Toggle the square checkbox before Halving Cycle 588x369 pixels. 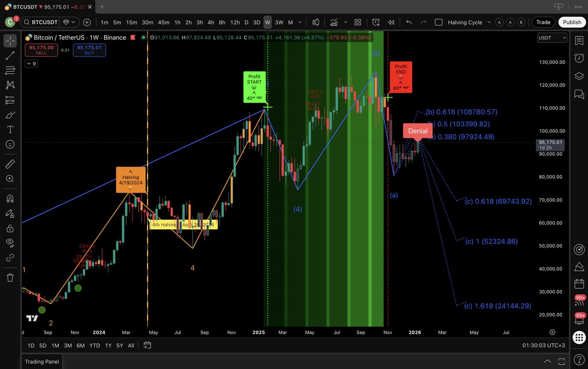[439, 22]
